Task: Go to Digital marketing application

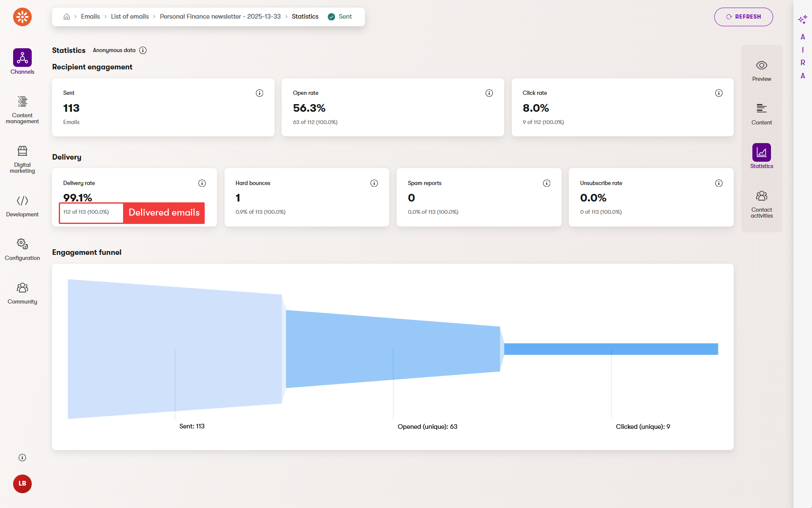Action: click(22, 159)
